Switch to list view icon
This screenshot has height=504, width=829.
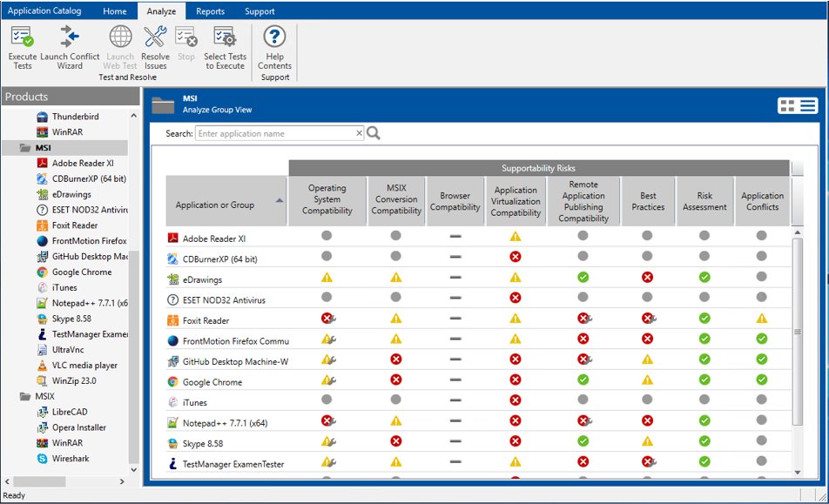coord(808,105)
